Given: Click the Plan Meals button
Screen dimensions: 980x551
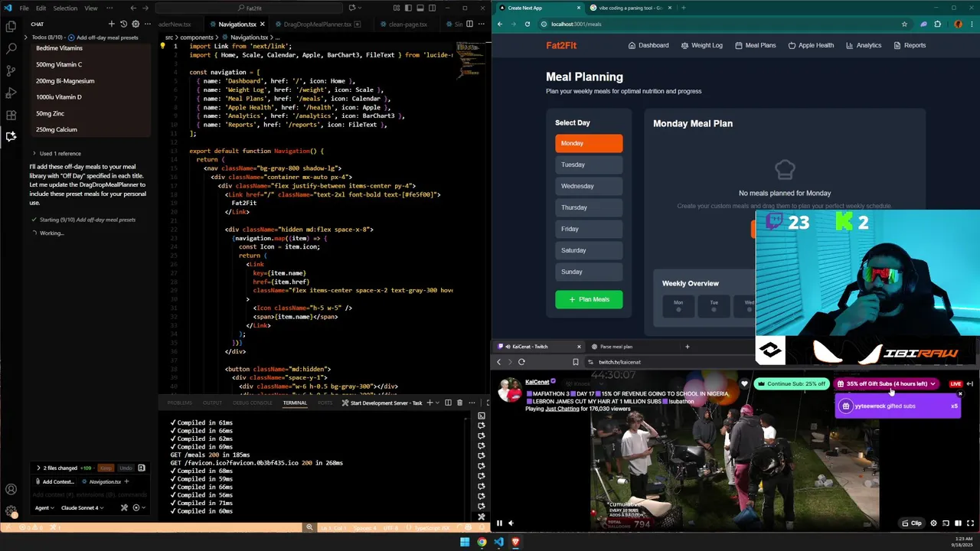Looking at the screenshot, I should pos(589,299).
